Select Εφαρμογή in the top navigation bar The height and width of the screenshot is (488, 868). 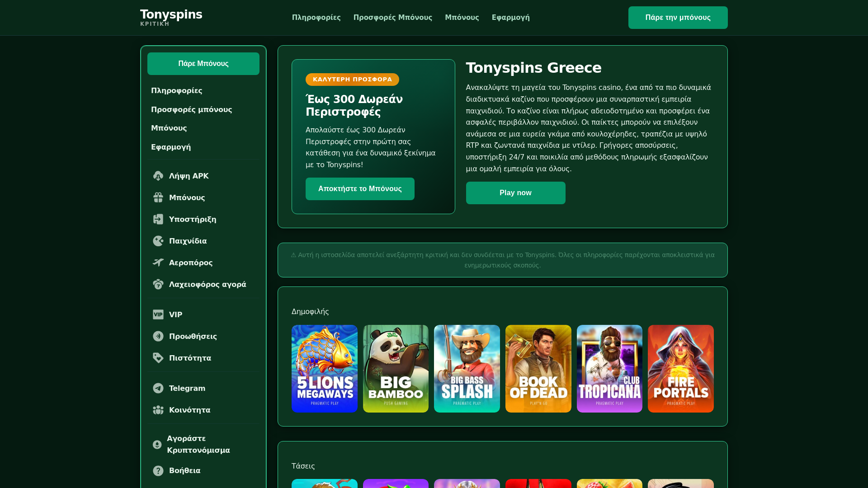point(511,18)
